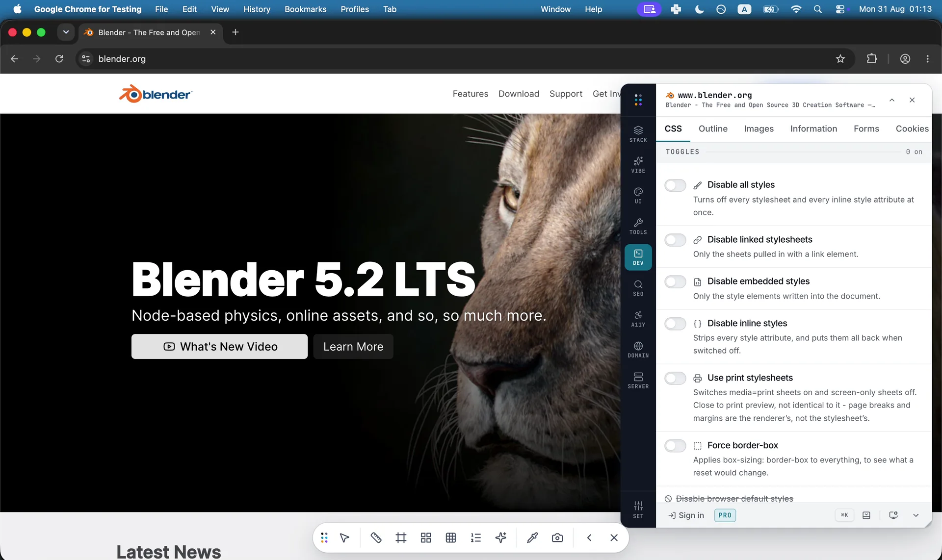The height and width of the screenshot is (560, 942).
Task: Open the SEO section in sidebar
Action: [x=638, y=288]
